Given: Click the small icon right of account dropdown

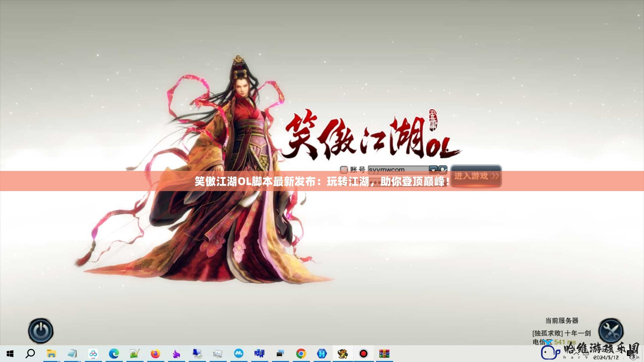Looking at the screenshot, I should click(x=443, y=170).
